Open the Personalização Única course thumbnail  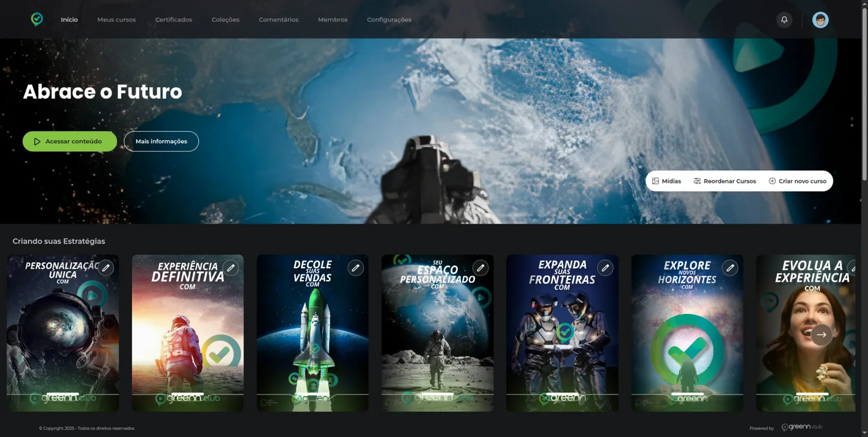63,333
